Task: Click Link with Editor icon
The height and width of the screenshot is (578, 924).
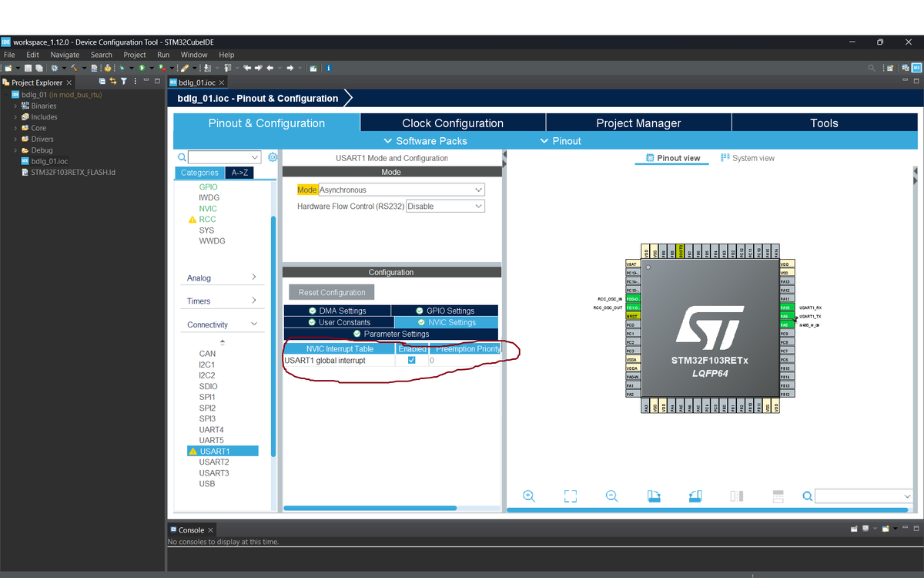Action: [113, 82]
